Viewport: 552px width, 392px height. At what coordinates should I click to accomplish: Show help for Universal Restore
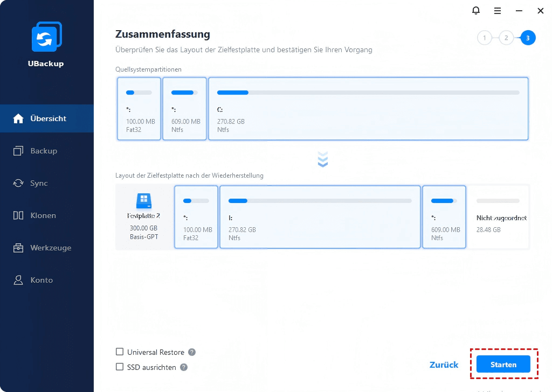tap(192, 352)
